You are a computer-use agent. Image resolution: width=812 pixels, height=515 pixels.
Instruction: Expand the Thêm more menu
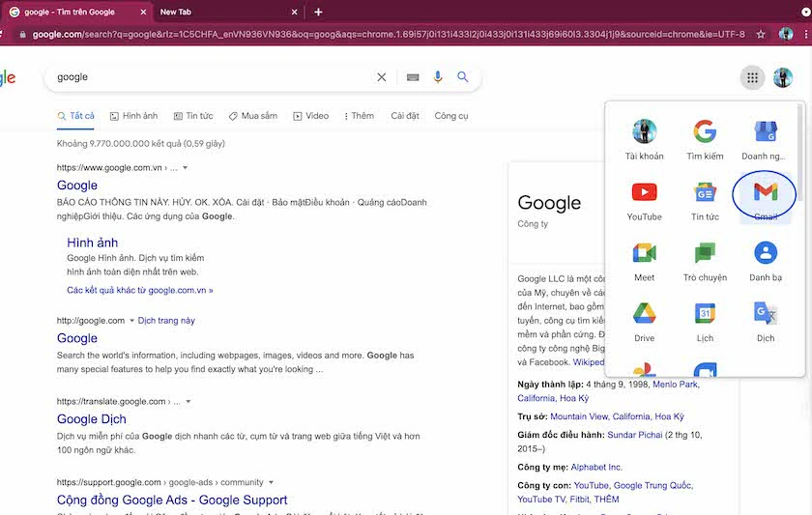click(359, 116)
